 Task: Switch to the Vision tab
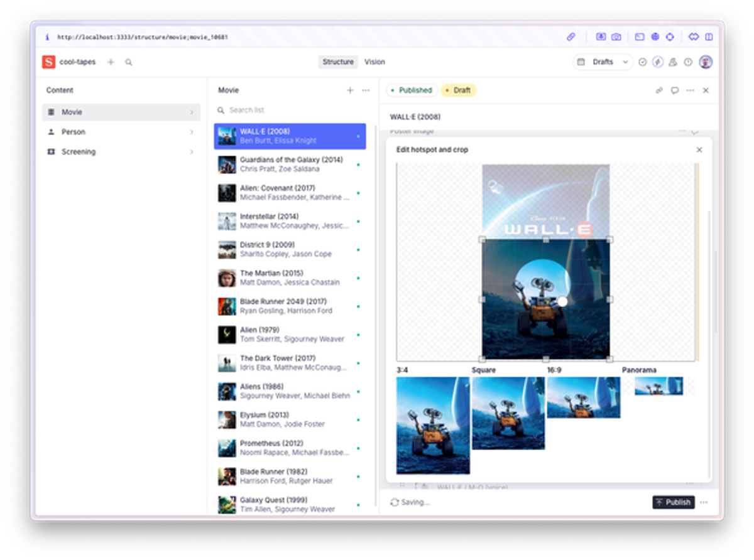374,62
